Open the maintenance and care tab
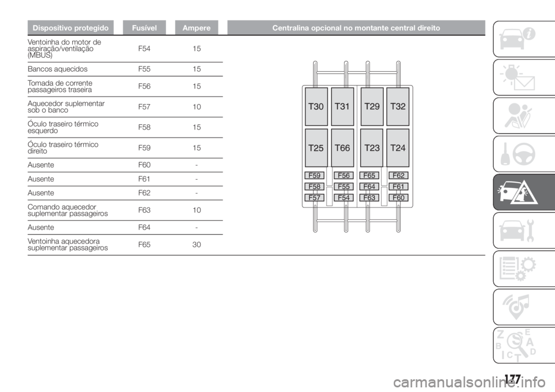555x392 pixels. [524, 231]
